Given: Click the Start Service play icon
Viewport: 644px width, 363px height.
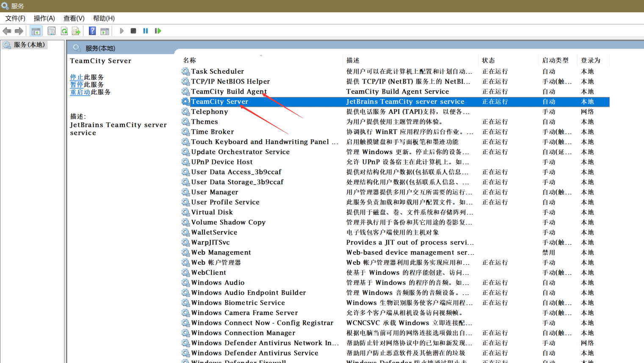Looking at the screenshot, I should click(122, 31).
